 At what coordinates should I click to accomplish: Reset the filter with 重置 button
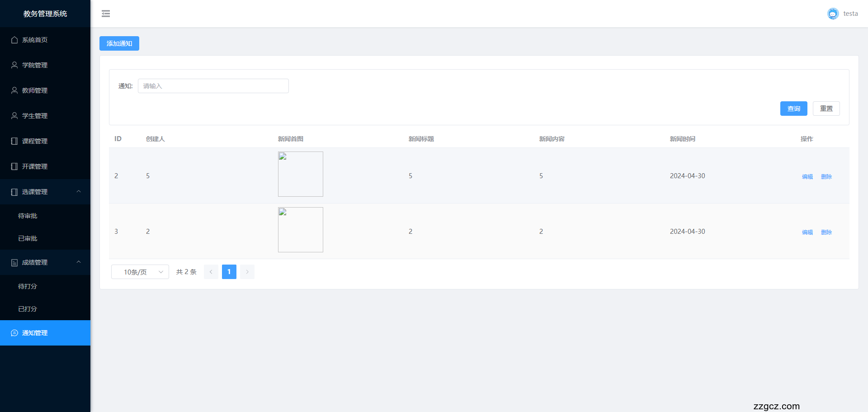[826, 109]
